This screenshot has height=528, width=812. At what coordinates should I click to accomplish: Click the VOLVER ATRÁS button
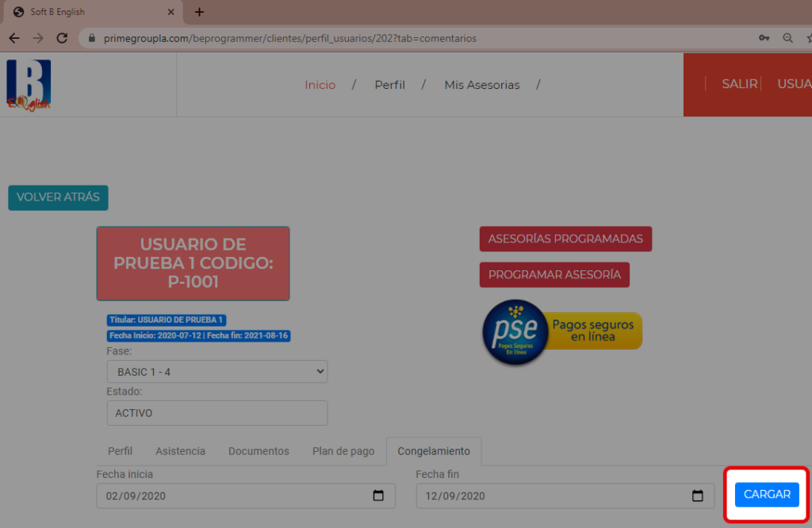point(58,197)
